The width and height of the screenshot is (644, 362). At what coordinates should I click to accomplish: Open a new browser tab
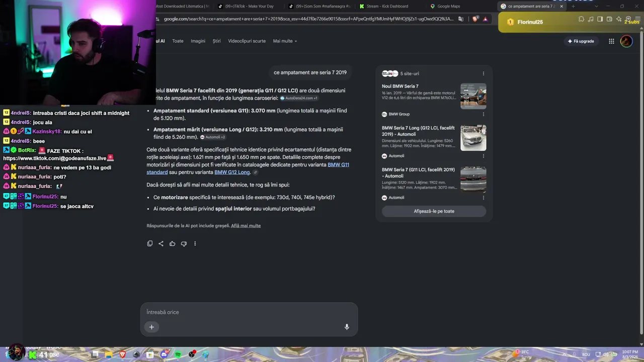pos(573,7)
